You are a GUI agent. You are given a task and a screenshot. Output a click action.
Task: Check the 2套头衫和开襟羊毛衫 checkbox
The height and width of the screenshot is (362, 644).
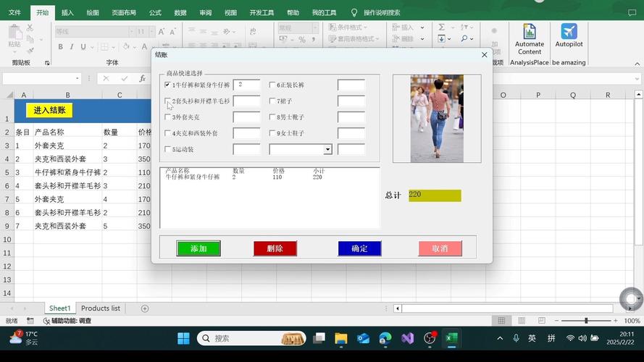pos(167,101)
